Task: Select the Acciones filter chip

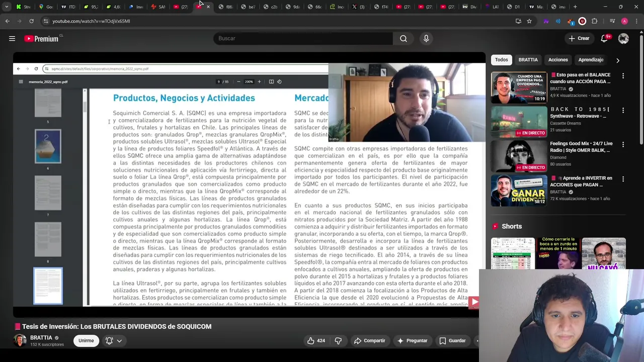Action: click(558, 60)
